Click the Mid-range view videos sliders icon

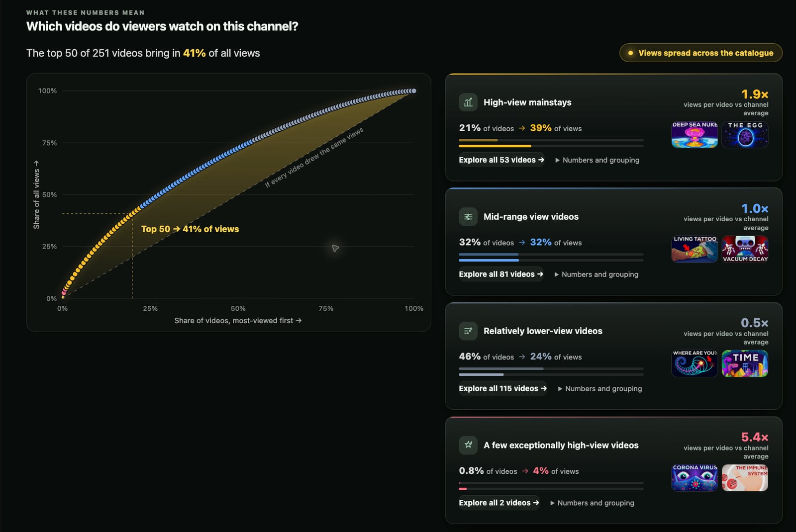(x=468, y=217)
